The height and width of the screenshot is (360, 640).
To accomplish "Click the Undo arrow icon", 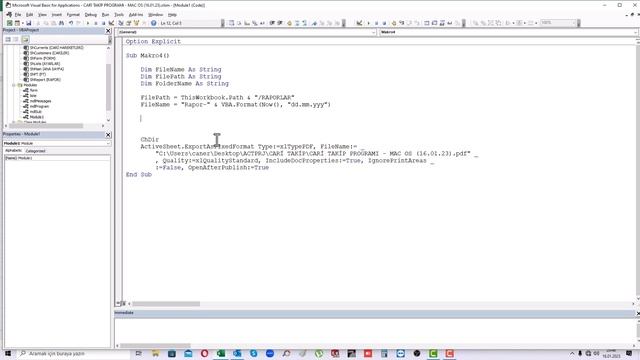I will 71,23.
